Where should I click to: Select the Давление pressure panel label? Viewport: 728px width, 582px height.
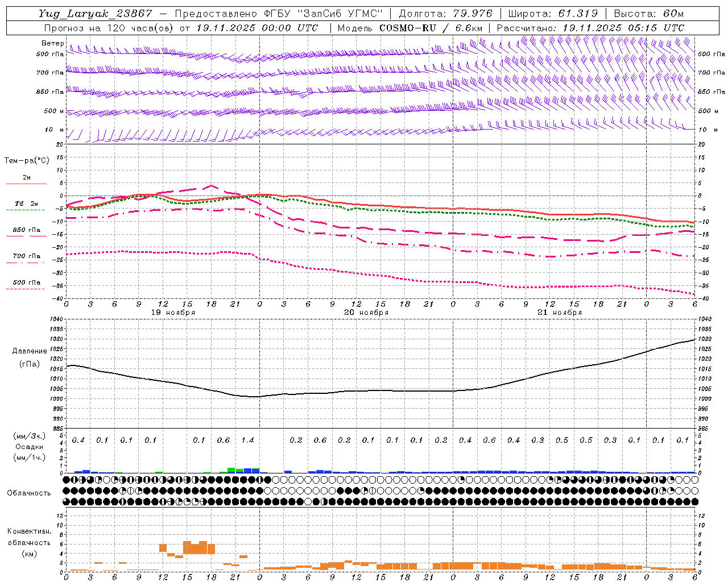click(30, 351)
